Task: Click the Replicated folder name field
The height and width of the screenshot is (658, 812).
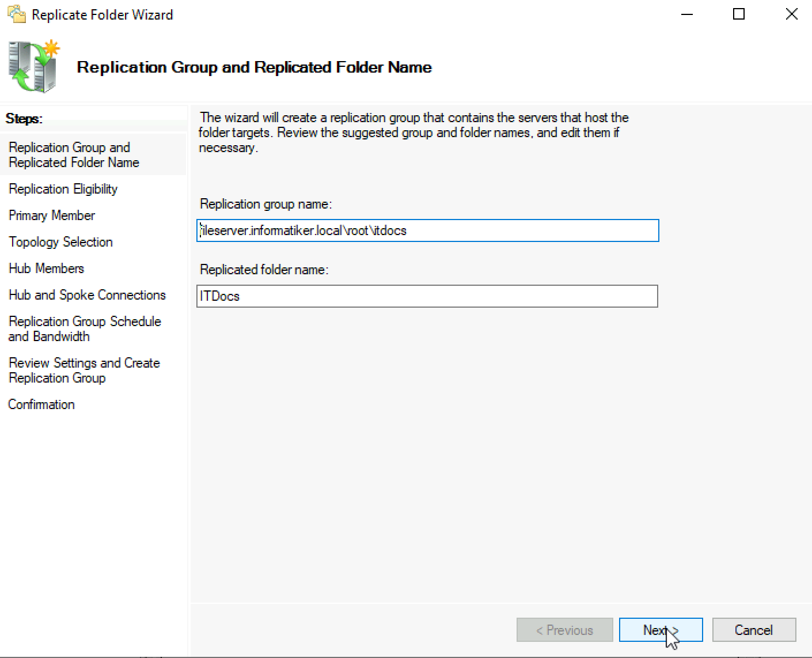Action: click(427, 296)
